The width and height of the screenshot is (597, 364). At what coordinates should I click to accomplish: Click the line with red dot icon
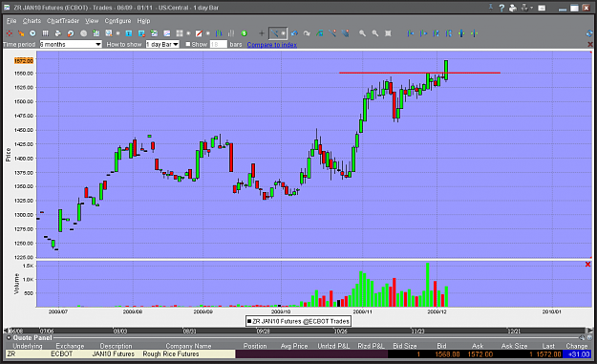tap(332, 33)
